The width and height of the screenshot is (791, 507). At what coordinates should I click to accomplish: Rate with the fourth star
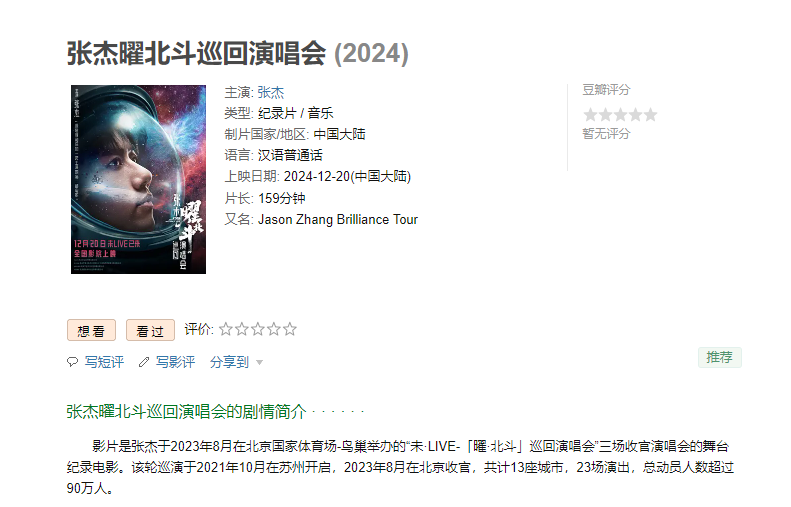274,329
